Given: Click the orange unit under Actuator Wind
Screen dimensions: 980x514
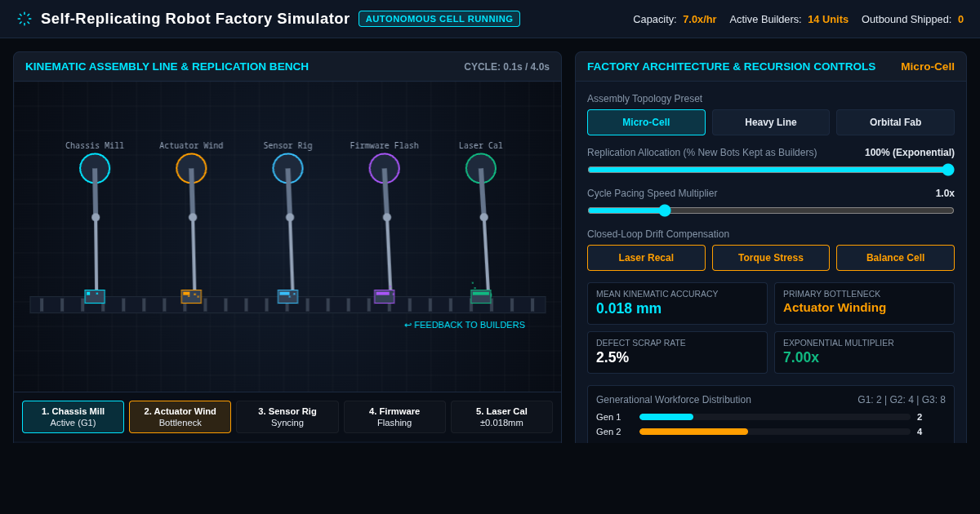Looking at the screenshot, I should [191, 296].
